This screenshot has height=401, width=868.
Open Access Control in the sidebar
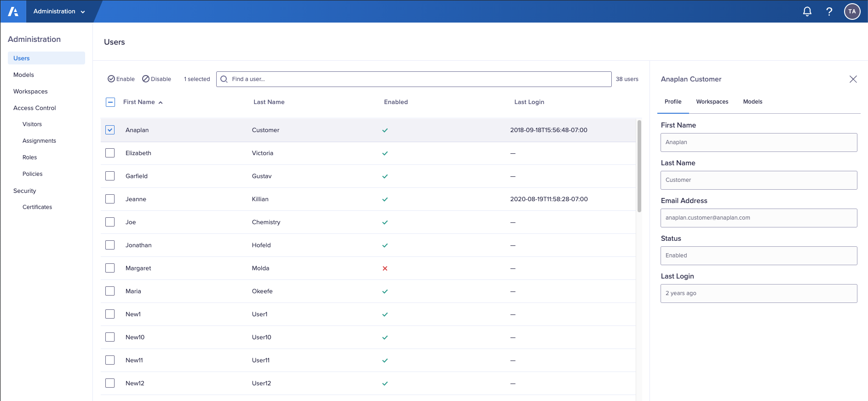[34, 108]
